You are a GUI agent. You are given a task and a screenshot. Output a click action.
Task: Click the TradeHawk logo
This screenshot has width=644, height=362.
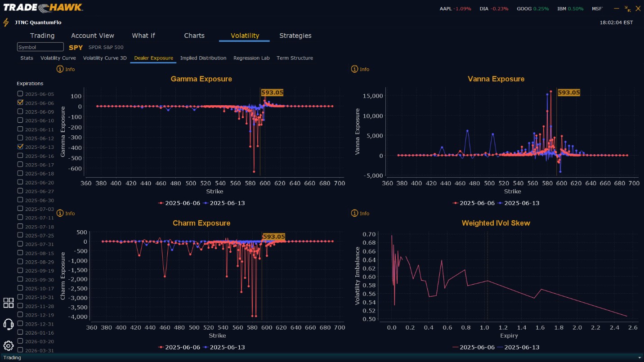coord(43,7)
